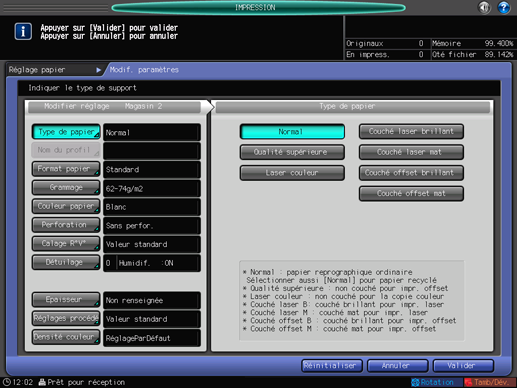The height and width of the screenshot is (388, 517).
Task: Click the Sans perfor. value
Action: coord(152,226)
